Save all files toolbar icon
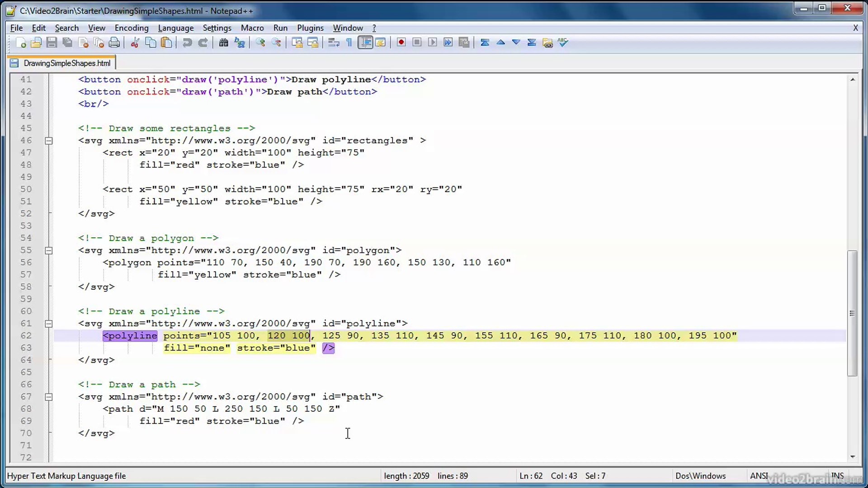The height and width of the screenshot is (488, 868). point(67,42)
